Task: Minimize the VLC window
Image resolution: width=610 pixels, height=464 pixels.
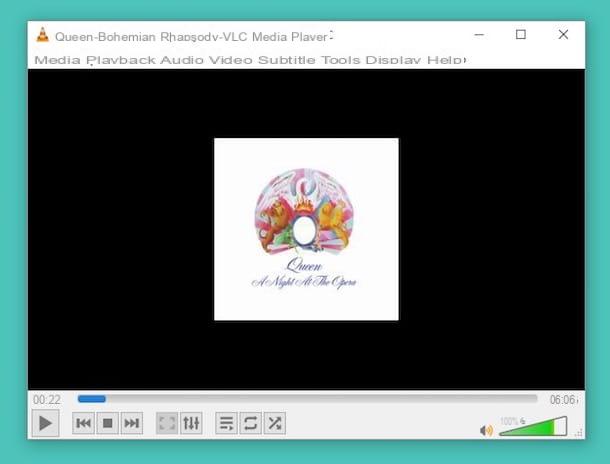Action: [479, 35]
